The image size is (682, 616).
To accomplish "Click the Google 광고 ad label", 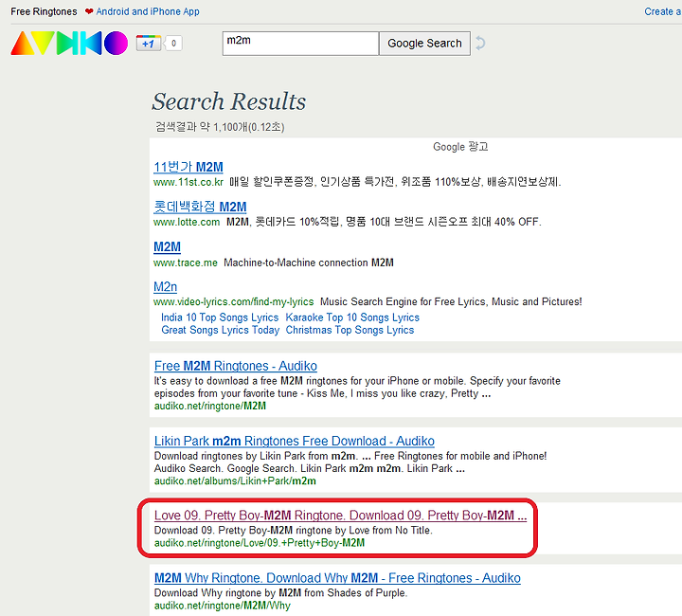I will (x=460, y=147).
